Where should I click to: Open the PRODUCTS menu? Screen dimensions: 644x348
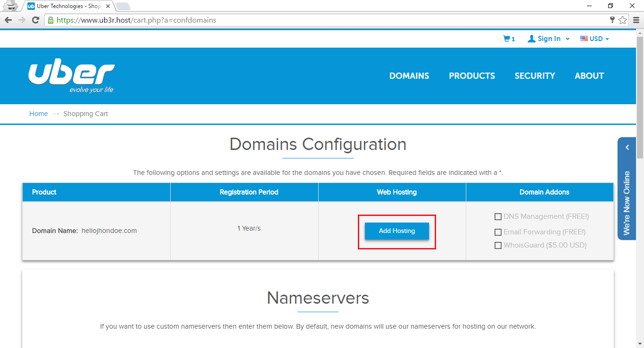pos(472,76)
